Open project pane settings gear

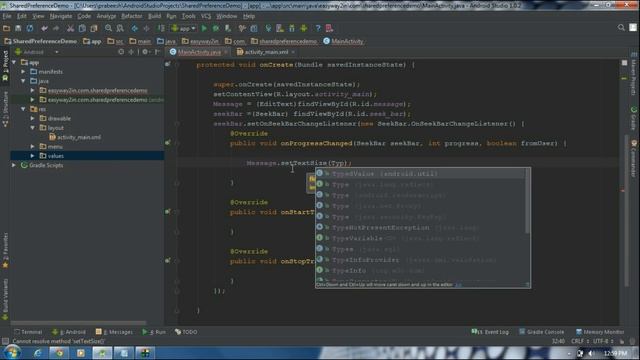145,52
